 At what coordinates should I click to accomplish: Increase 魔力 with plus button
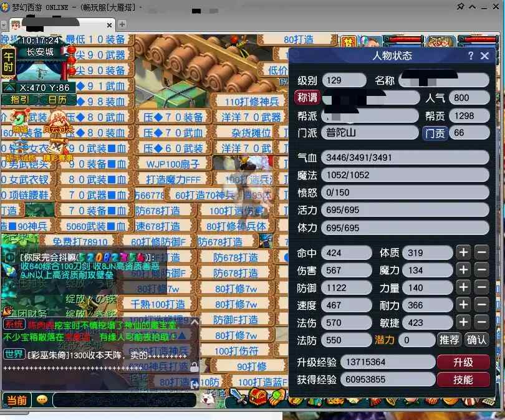point(463,270)
